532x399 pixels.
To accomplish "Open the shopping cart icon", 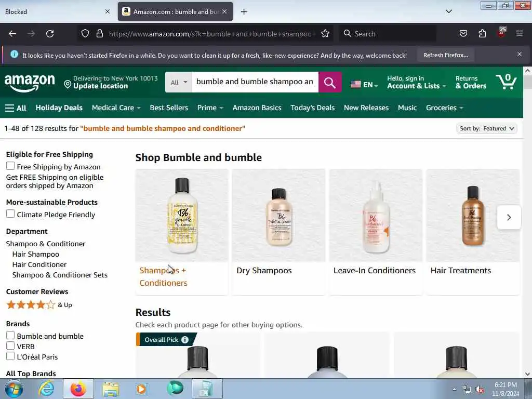I will pos(506,82).
